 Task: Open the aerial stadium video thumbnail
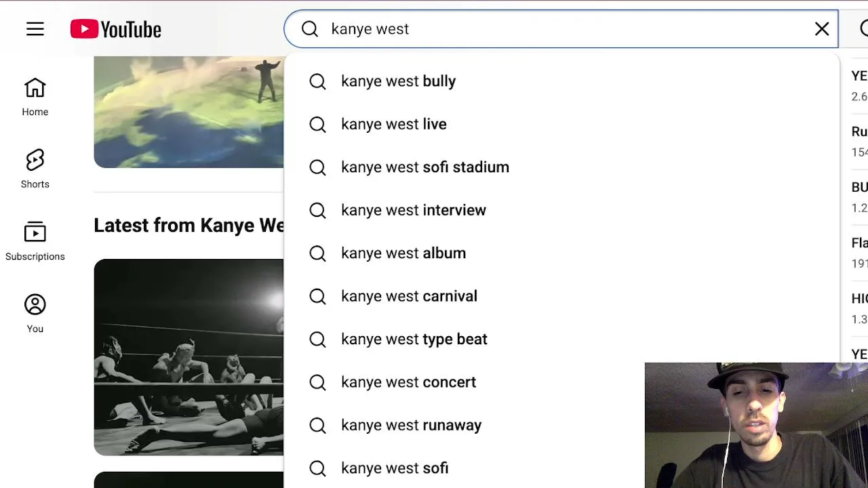point(189,112)
